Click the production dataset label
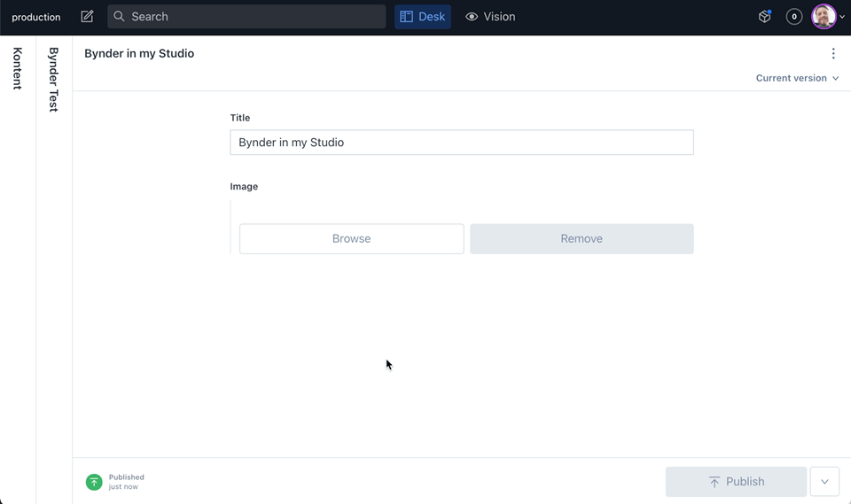The width and height of the screenshot is (851, 504). [x=36, y=17]
